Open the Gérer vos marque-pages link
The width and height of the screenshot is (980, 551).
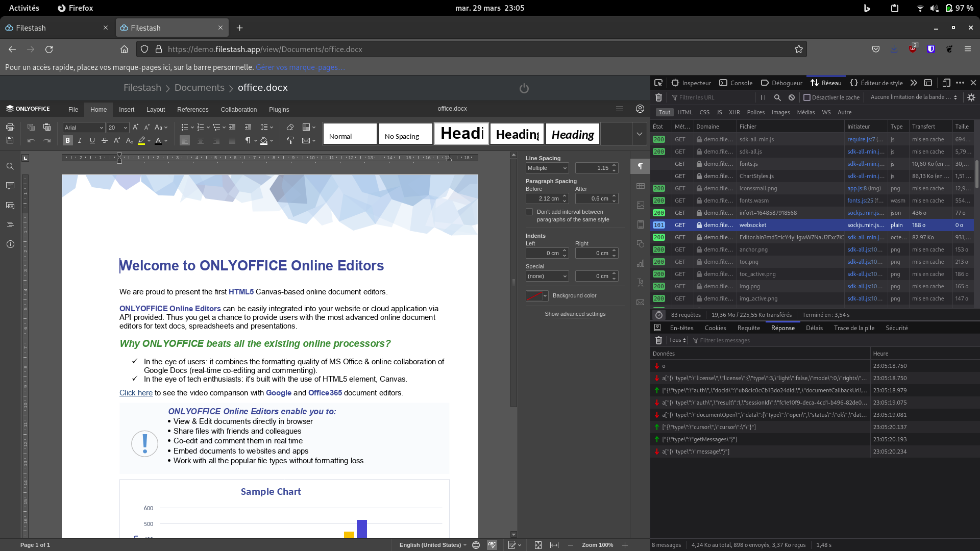click(x=300, y=67)
